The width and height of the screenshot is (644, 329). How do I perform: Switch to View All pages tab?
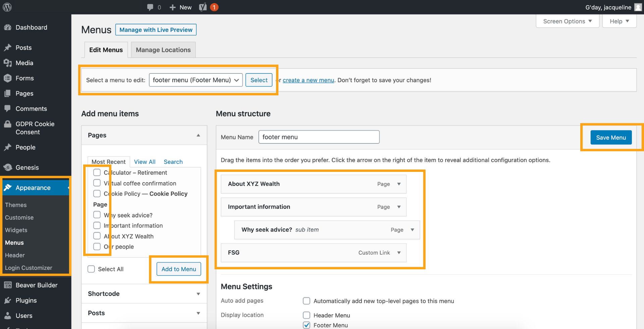[145, 162]
